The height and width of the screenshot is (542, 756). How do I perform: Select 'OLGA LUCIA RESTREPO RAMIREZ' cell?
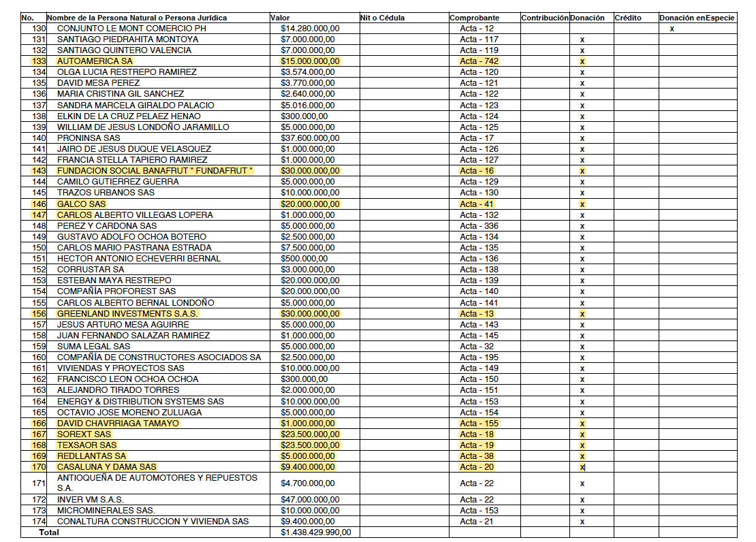(127, 72)
